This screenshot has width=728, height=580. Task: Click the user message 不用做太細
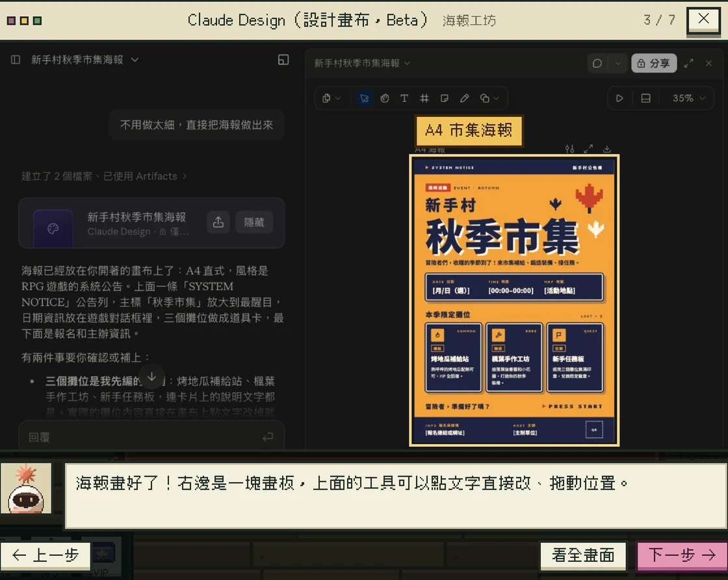point(196,125)
